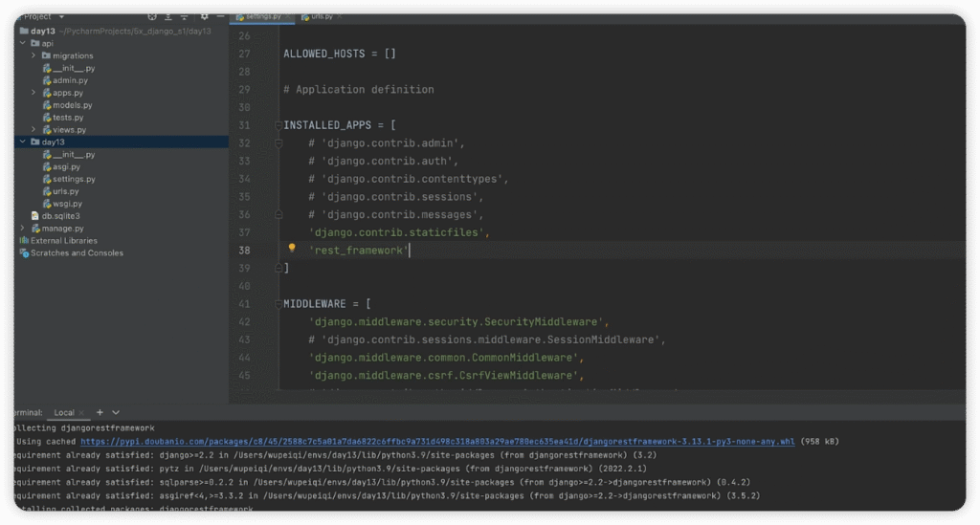Toggle the code fold marker on INSTALLED_APPS line
The height and width of the screenshot is (525, 980).
(x=278, y=125)
